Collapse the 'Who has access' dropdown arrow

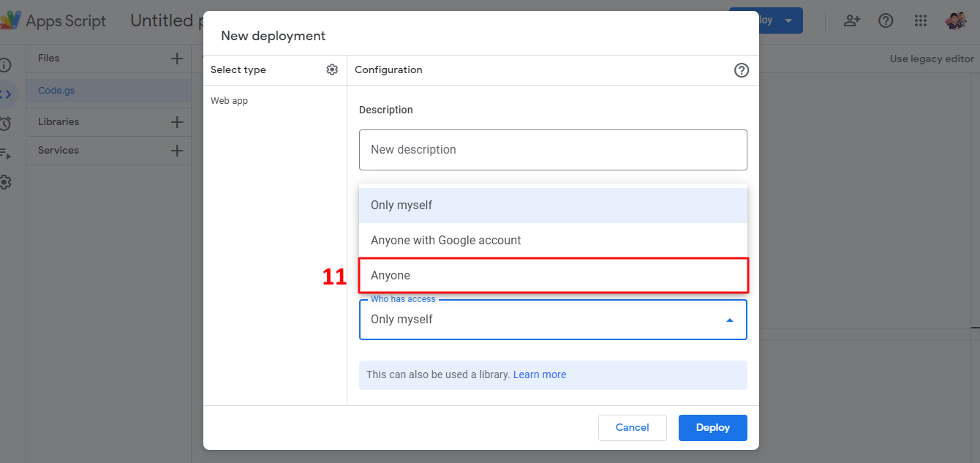(x=729, y=320)
